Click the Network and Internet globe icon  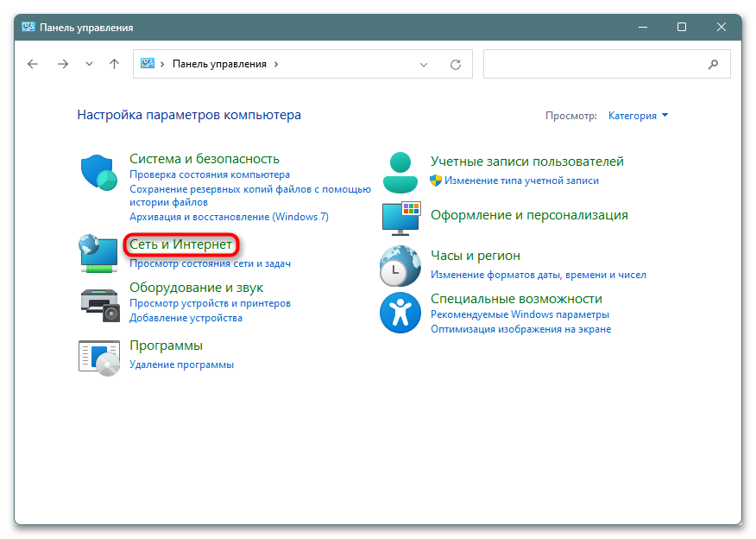(98, 253)
